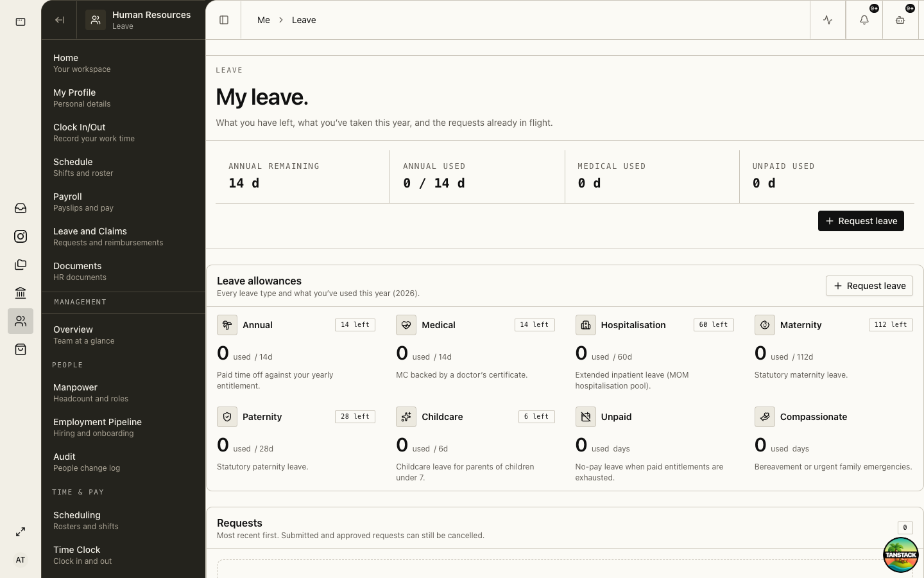Open Time Clock in sidebar
This screenshot has height=578, width=924.
[x=123, y=555]
